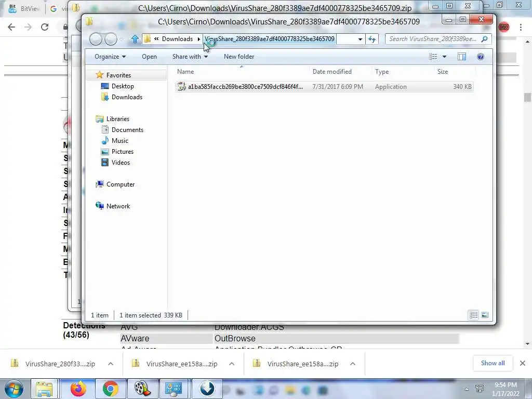This screenshot has height=399, width=532.
Task: Expand options for middle VirusShare_ee158a download
Action: (x=232, y=364)
